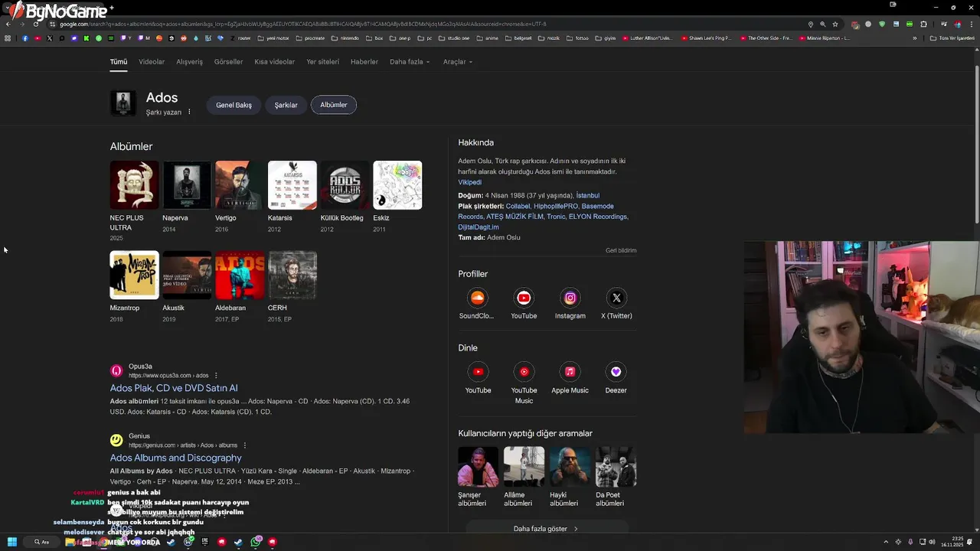Open the Katarsis album cover
The image size is (980, 551).
coord(292,185)
